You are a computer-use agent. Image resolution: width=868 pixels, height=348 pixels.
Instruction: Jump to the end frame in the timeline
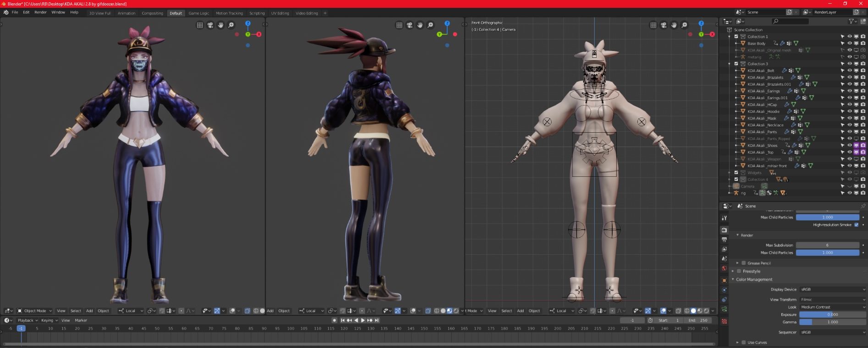(377, 320)
